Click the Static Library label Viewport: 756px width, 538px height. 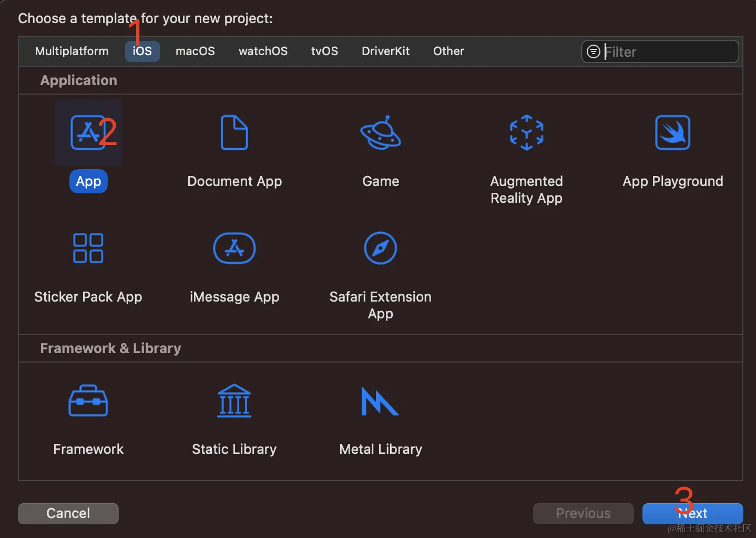pyautogui.click(x=234, y=449)
